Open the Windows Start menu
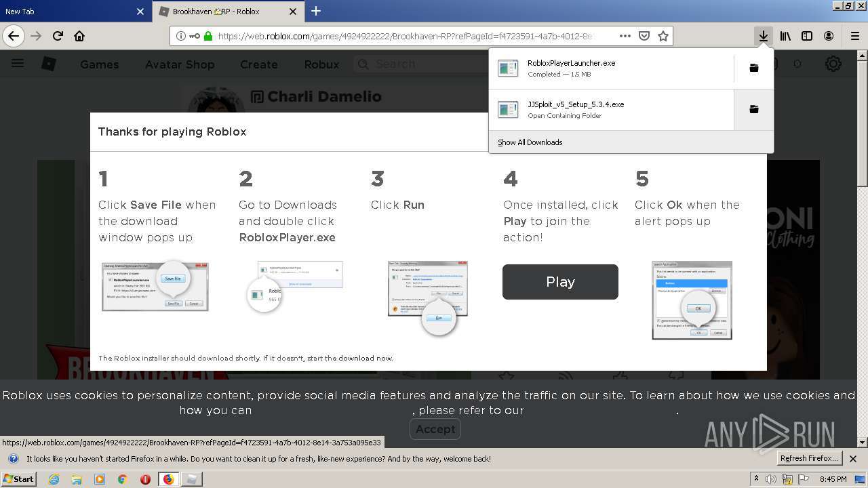This screenshot has width=868, height=488. [18, 479]
